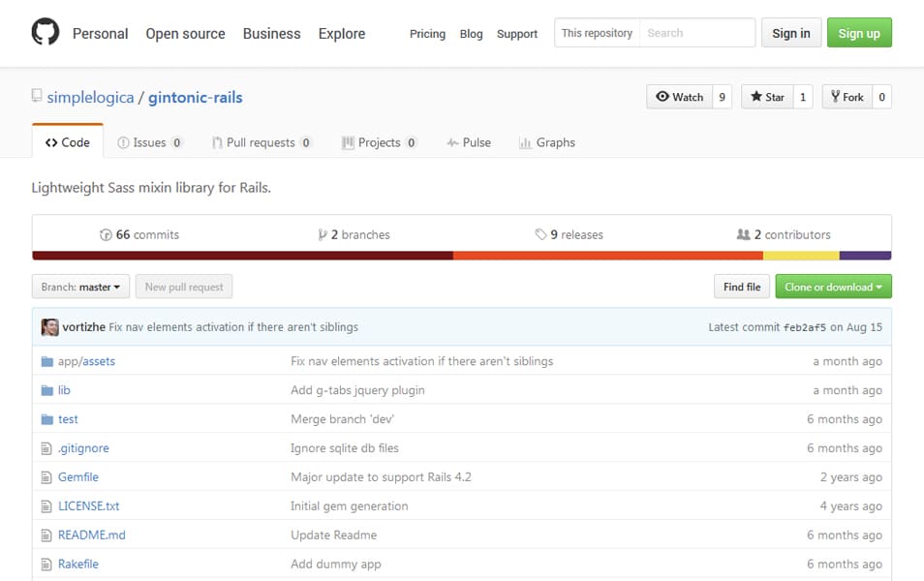
Task: Click the orange language bar segment
Action: coord(608,255)
